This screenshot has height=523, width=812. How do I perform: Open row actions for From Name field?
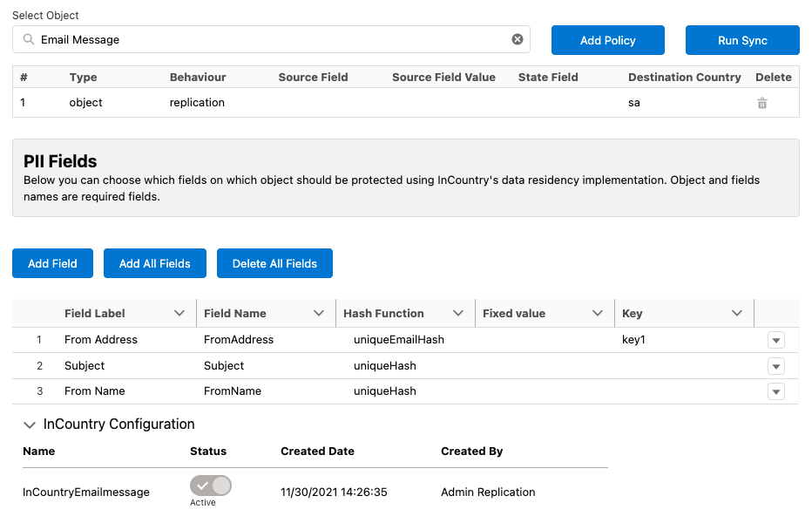point(776,391)
